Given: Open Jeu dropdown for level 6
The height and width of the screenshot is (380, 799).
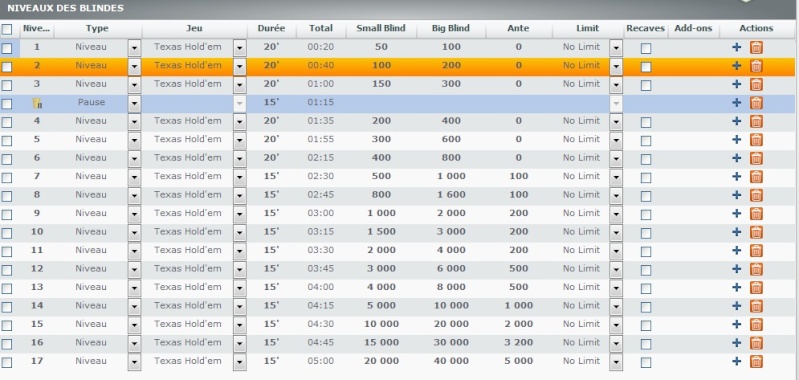Looking at the screenshot, I should pyautogui.click(x=239, y=159).
